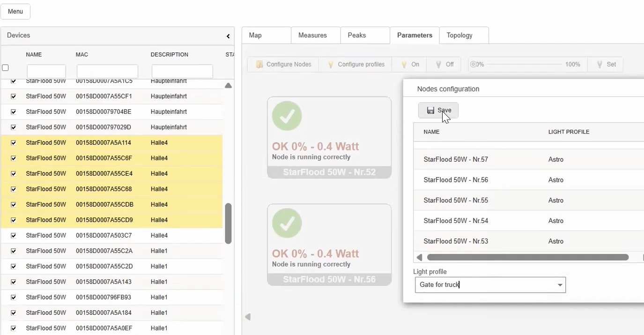Viewport: 644px width, 335px height.
Task: Click MAC address 00158D0007A55CD9
Action: tap(104, 220)
